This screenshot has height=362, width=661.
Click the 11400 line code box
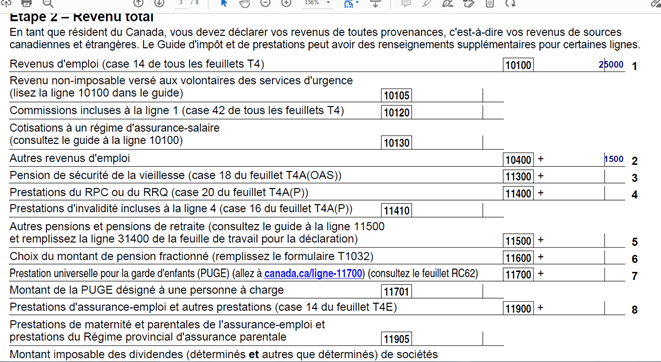click(518, 193)
